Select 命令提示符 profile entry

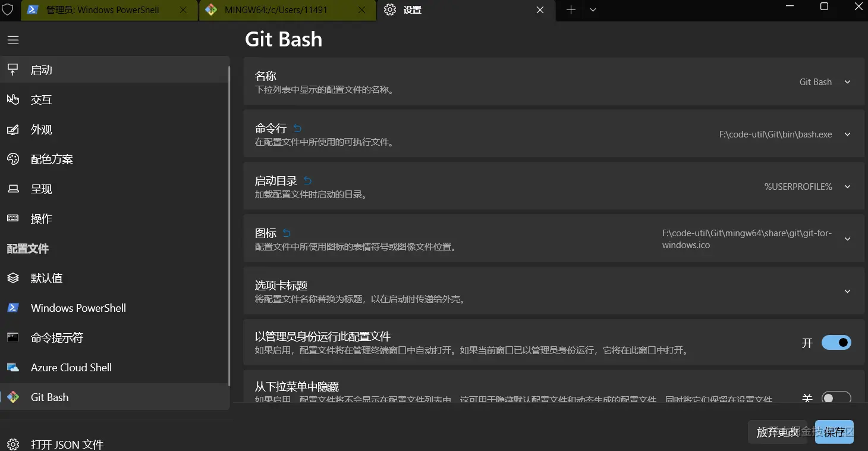coord(115,337)
